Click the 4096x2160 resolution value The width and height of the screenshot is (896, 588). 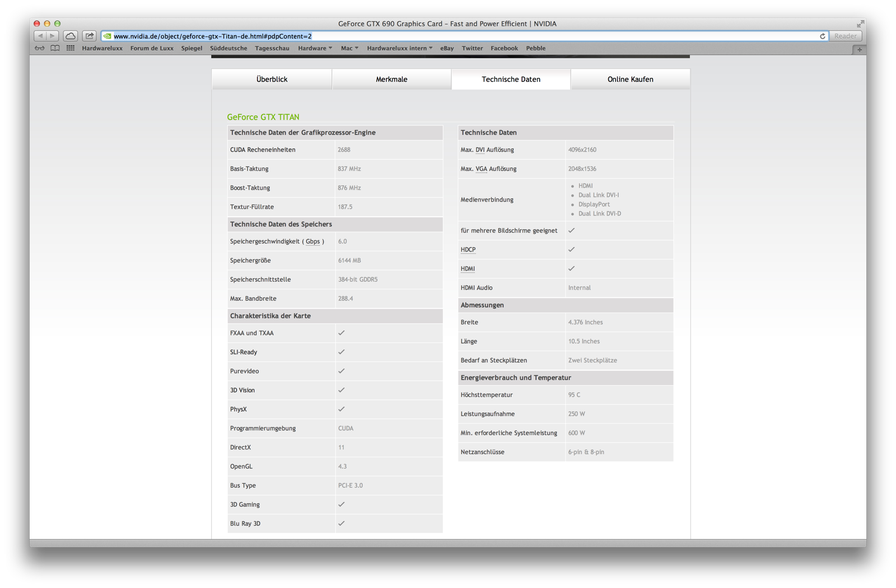(582, 150)
